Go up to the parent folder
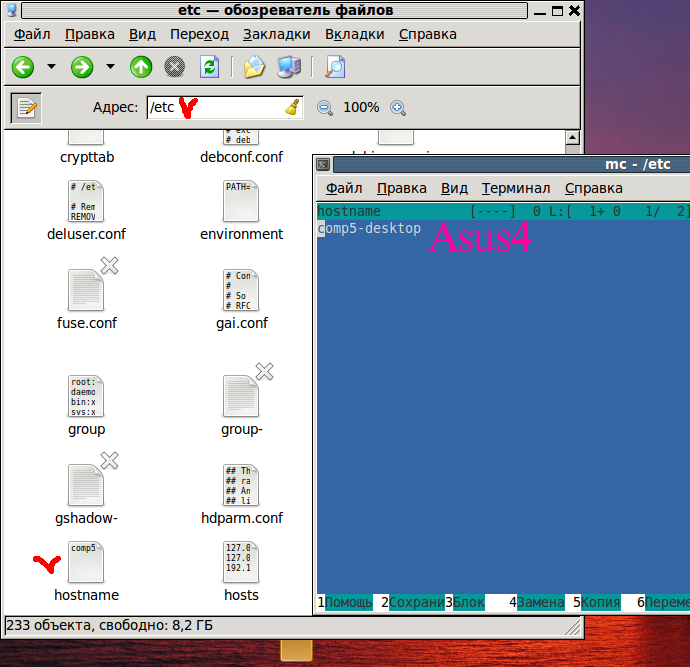Viewport: 690px width, 667px height. pos(141,67)
